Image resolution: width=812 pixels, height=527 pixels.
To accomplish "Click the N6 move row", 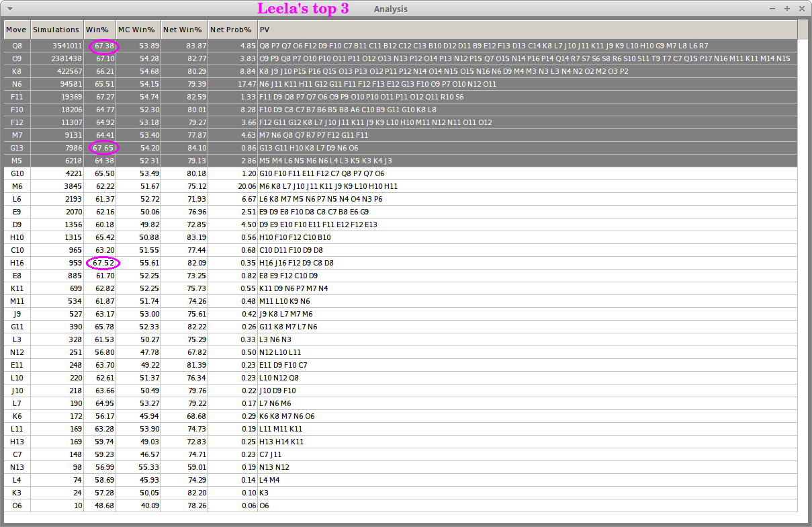I will pos(17,84).
